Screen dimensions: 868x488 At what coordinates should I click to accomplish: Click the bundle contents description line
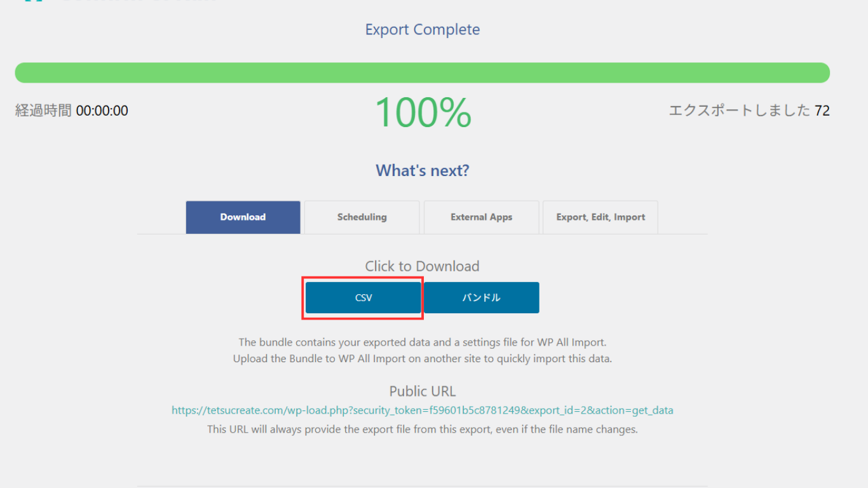tap(422, 343)
